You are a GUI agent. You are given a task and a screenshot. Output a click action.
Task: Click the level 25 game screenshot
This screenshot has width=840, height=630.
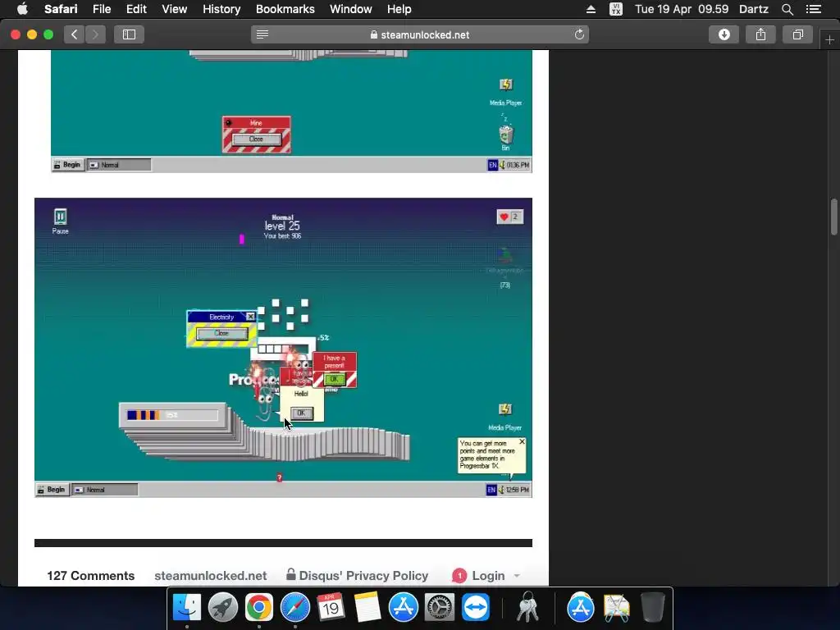[283, 348]
